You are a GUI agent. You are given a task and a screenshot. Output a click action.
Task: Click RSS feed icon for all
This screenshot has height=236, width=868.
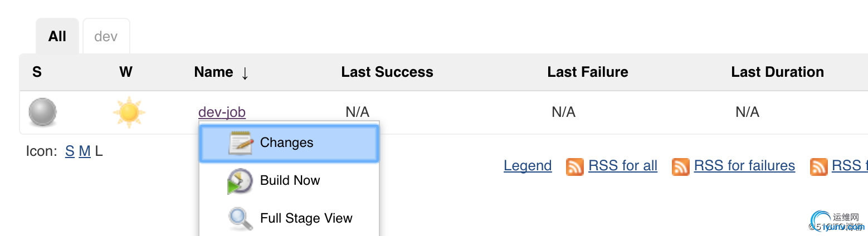pyautogui.click(x=575, y=166)
